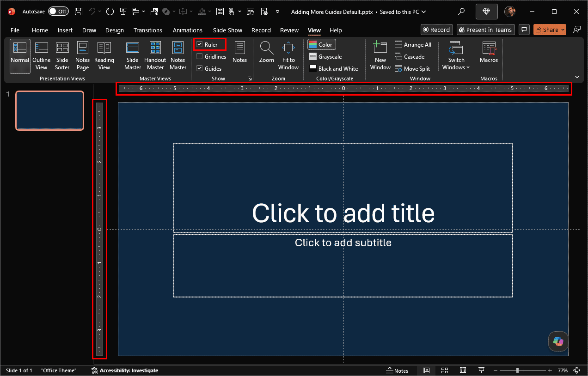Open the Copilot floating icon on the slide

[x=558, y=341]
